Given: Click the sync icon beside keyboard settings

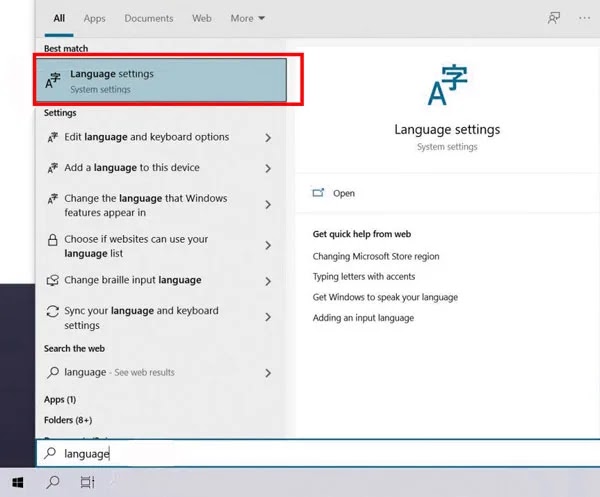Looking at the screenshot, I should (52, 311).
